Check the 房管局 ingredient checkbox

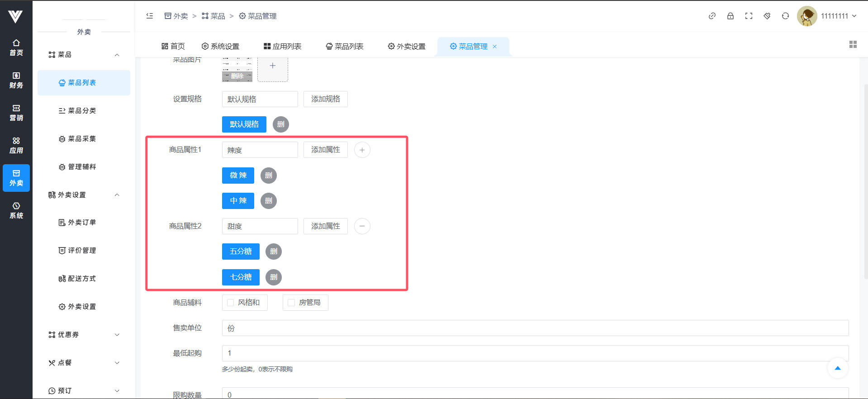click(x=291, y=303)
